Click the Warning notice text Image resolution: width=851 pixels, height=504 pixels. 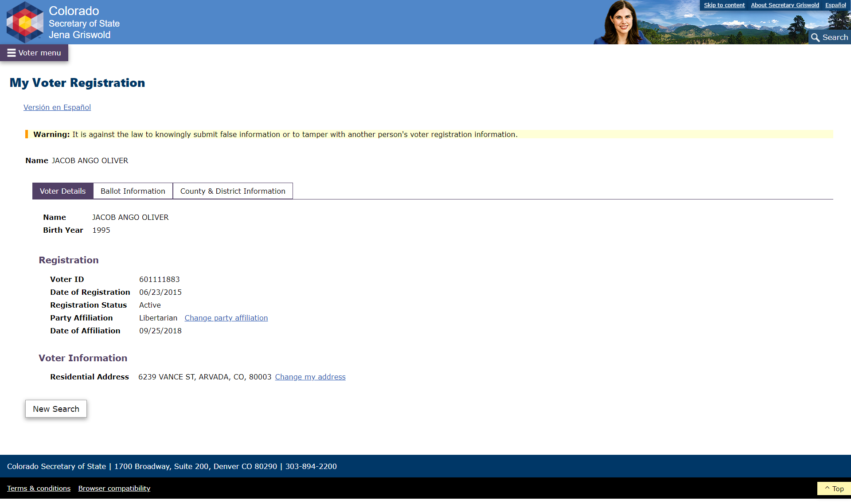point(276,134)
